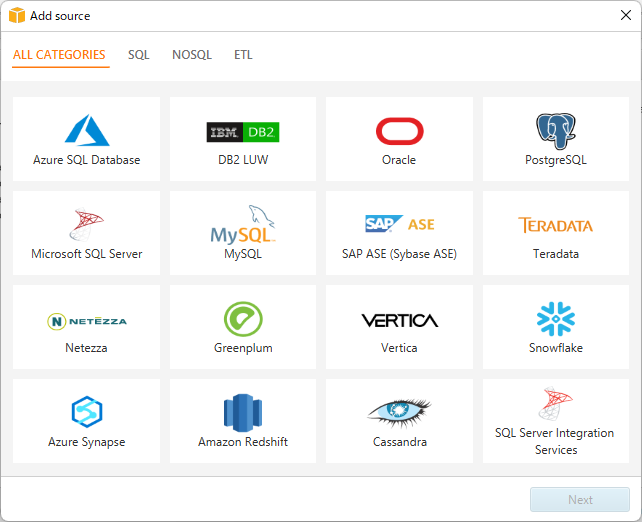
Task: Pick the Azure Synapse hexagon icon
Action: (x=87, y=412)
